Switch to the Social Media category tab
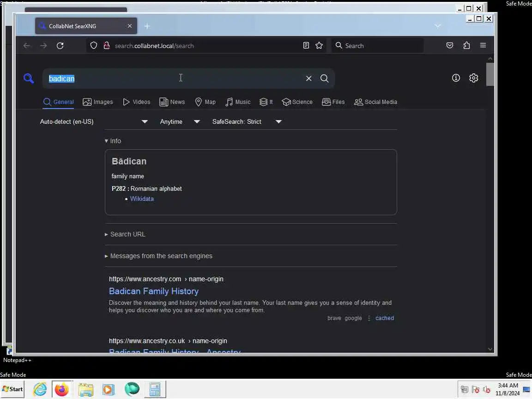Image resolution: width=532 pixels, height=399 pixels. coord(375,102)
